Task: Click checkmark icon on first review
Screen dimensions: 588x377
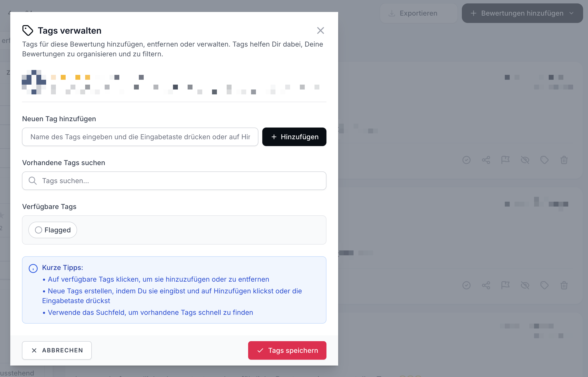Action: [466, 160]
